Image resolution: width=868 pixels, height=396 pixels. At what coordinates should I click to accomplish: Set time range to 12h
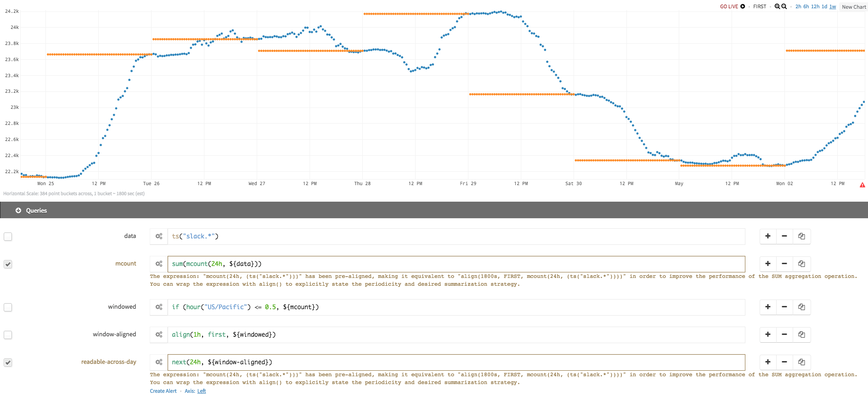pyautogui.click(x=815, y=6)
